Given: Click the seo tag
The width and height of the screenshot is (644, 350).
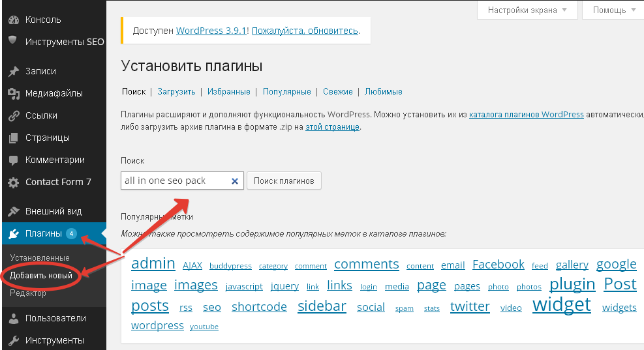Looking at the screenshot, I should point(212,308).
